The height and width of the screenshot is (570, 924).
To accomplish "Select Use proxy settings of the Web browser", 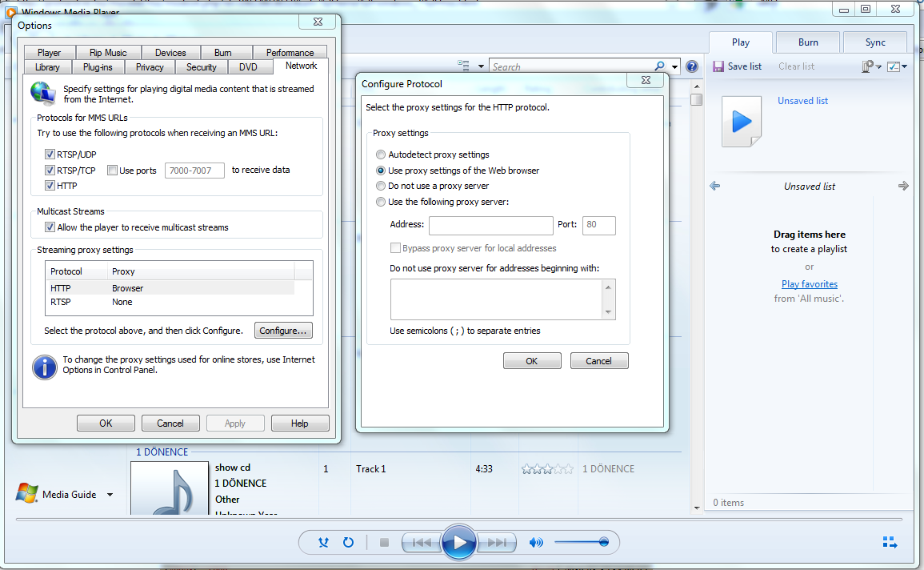I will tap(381, 171).
